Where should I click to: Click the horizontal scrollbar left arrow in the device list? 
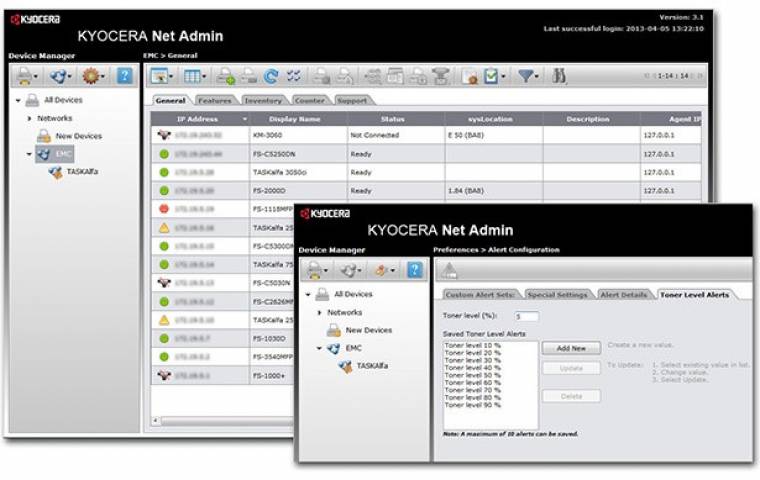coord(156,421)
